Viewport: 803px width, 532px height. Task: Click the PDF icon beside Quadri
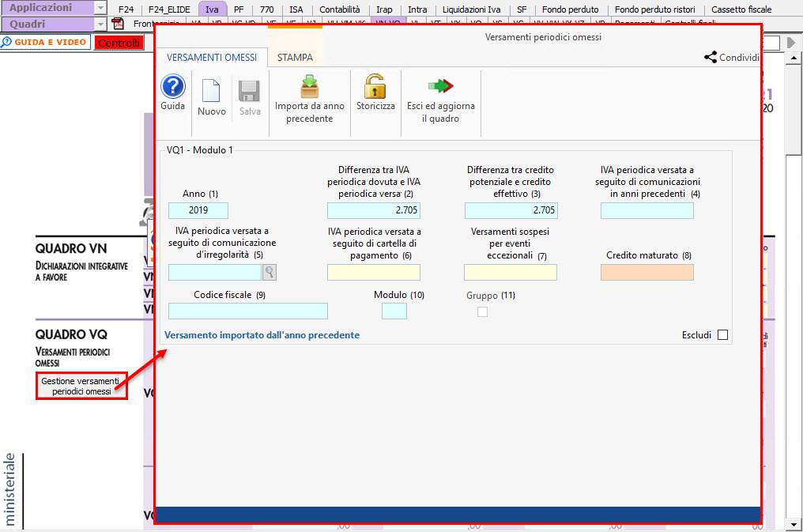pos(118,24)
